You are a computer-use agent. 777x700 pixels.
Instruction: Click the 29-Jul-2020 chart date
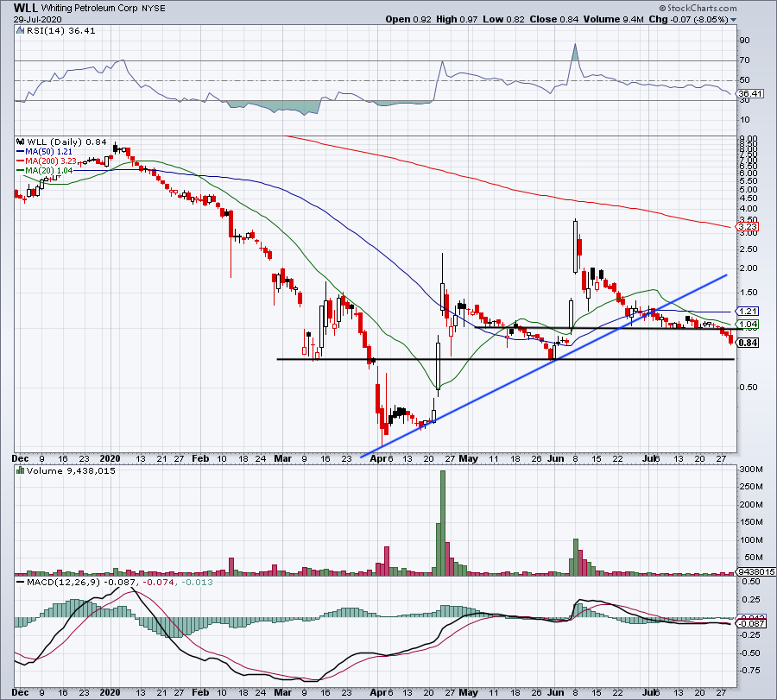(x=38, y=19)
